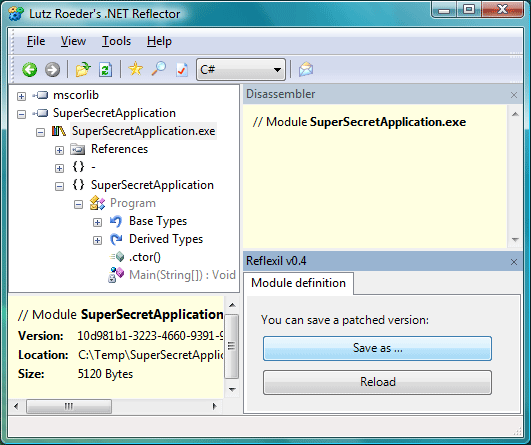
Task: Collapse the SuperSecretApplication.exe module node
Action: (x=40, y=132)
